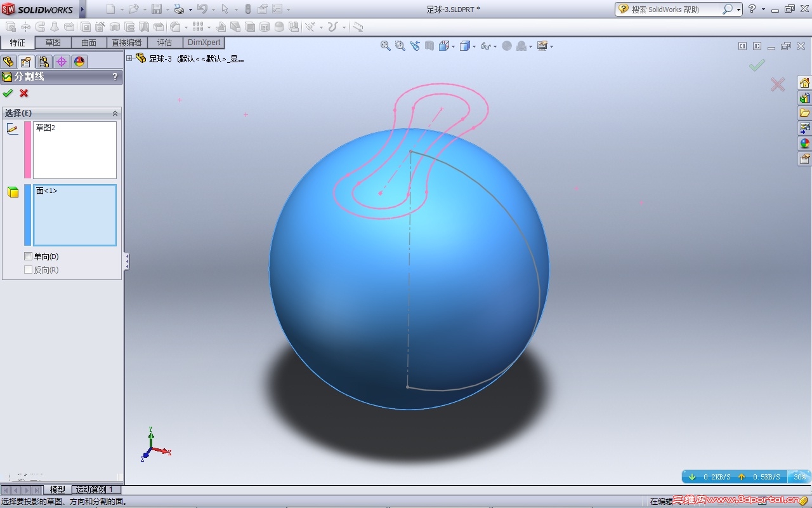This screenshot has height=508, width=812.
Task: Click the New document icon
Action: click(111, 9)
